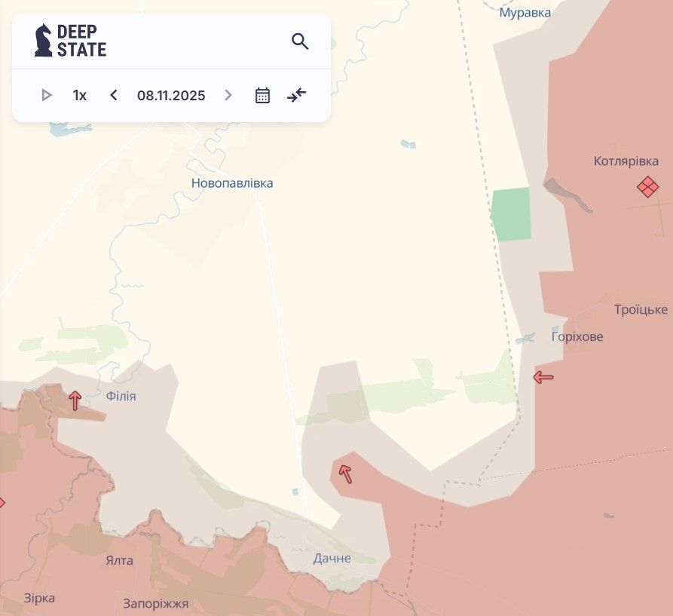This screenshot has width=673, height=616.
Task: Click the Муравка village label
Action: (x=525, y=13)
